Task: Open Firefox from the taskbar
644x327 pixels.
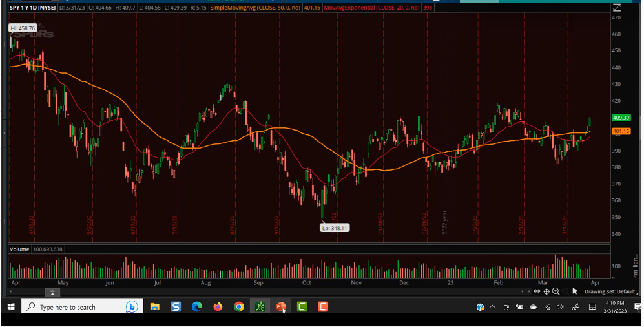Action: click(x=218, y=307)
